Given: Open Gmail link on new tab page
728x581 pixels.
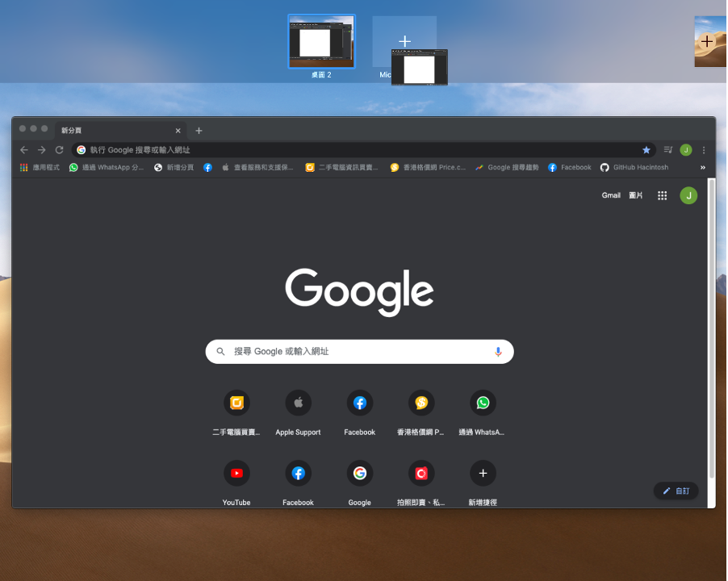Looking at the screenshot, I should coord(611,195).
